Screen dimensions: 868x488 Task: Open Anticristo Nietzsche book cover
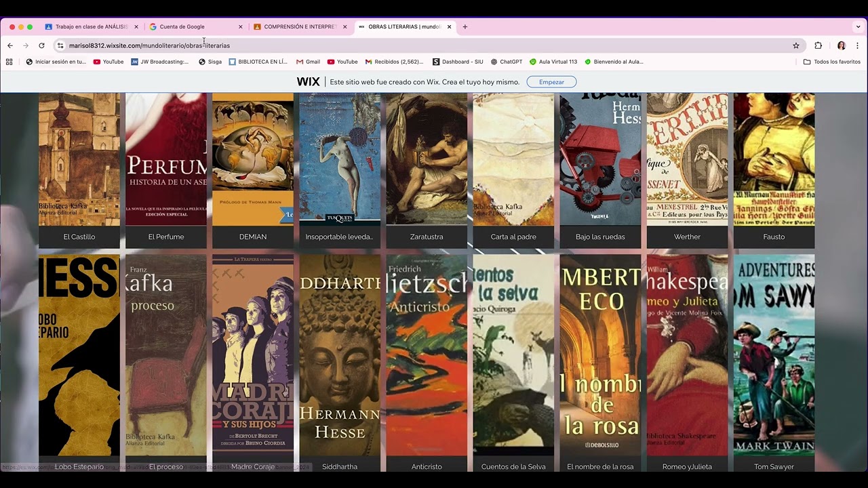pyautogui.click(x=427, y=355)
